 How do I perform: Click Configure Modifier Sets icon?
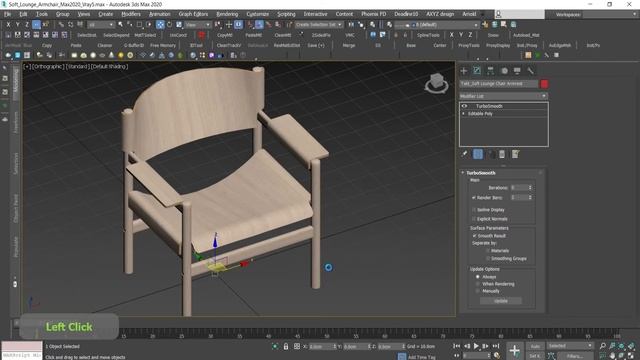pos(516,154)
